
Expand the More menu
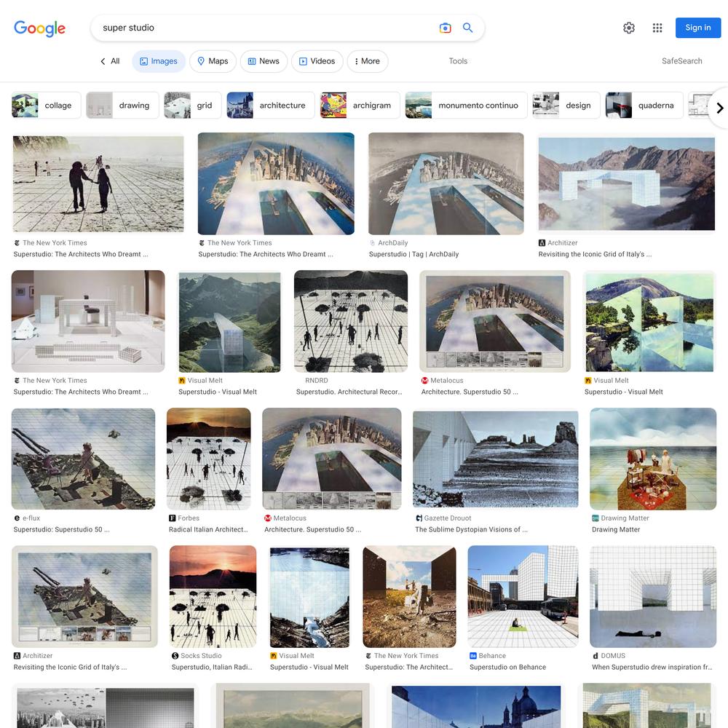367,61
